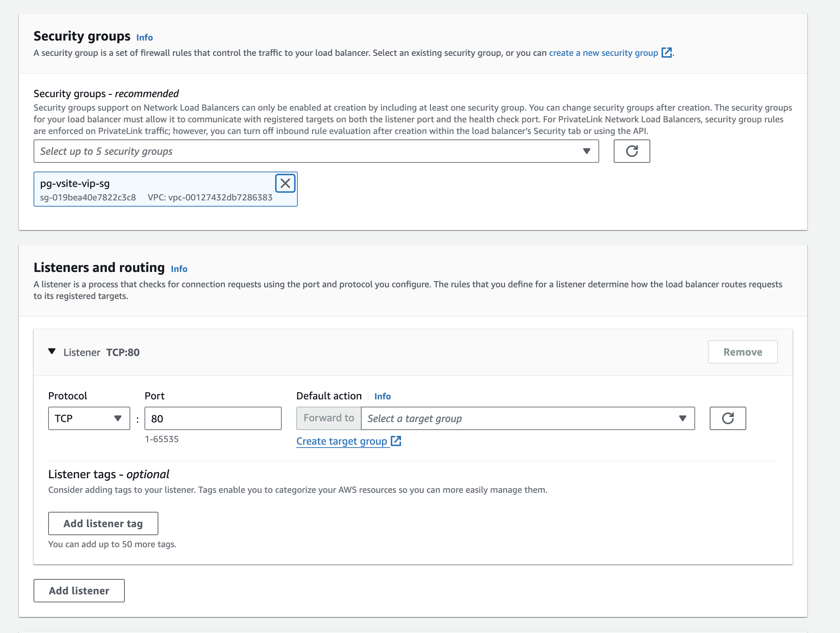The width and height of the screenshot is (840, 633).
Task: Open Info beside Default action
Action: (x=382, y=396)
